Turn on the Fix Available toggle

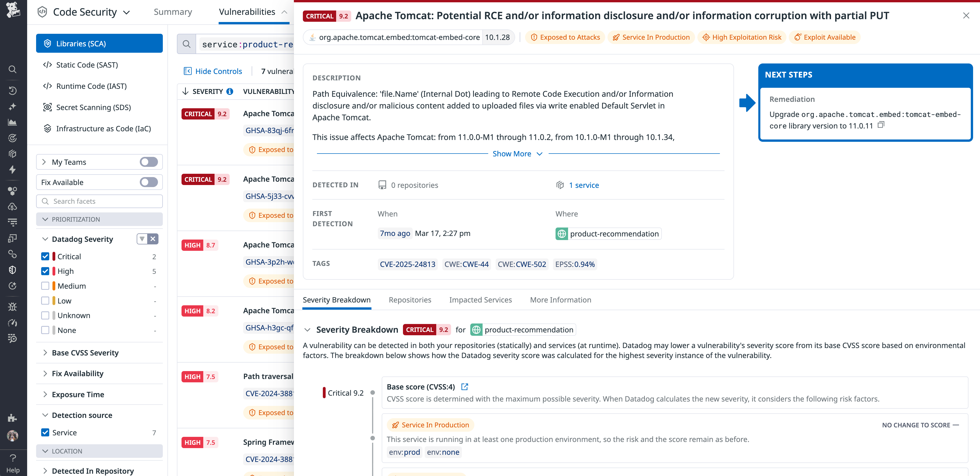(148, 182)
